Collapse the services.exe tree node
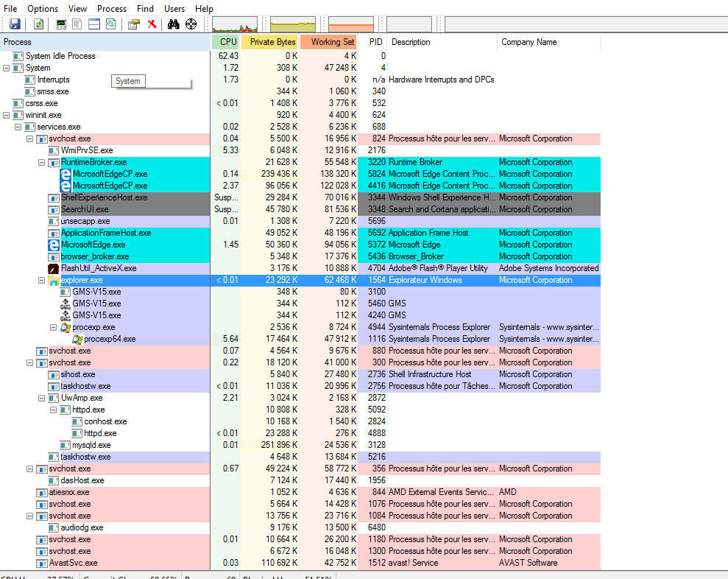This screenshot has width=728, height=579. click(18, 127)
